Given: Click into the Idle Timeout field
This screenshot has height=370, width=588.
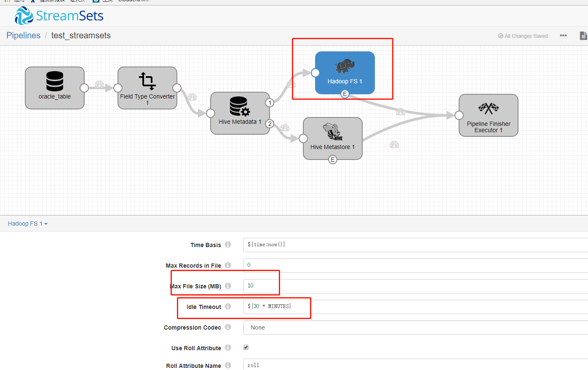Looking at the screenshot, I should (416, 306).
